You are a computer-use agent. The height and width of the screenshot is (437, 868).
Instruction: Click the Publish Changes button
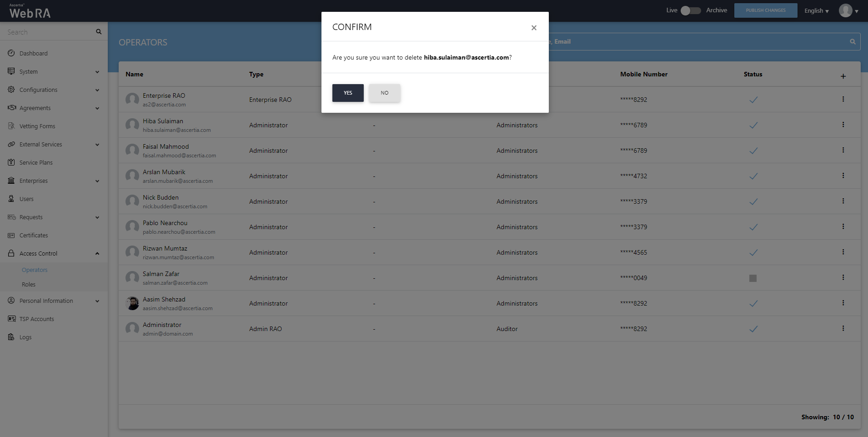(766, 10)
